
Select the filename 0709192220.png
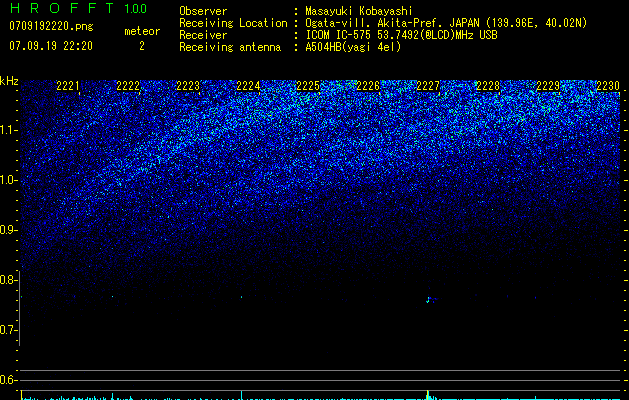click(51, 26)
